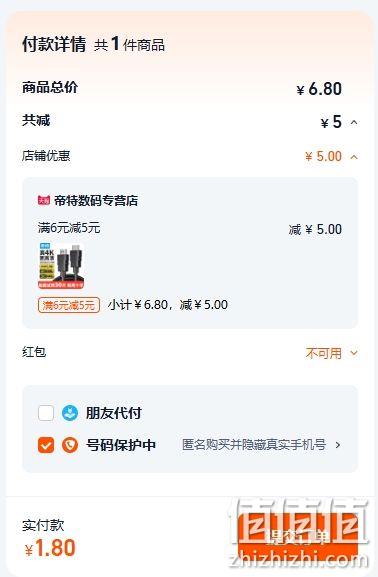Select the 红包 row label
This screenshot has width=378, height=577.
point(34,352)
